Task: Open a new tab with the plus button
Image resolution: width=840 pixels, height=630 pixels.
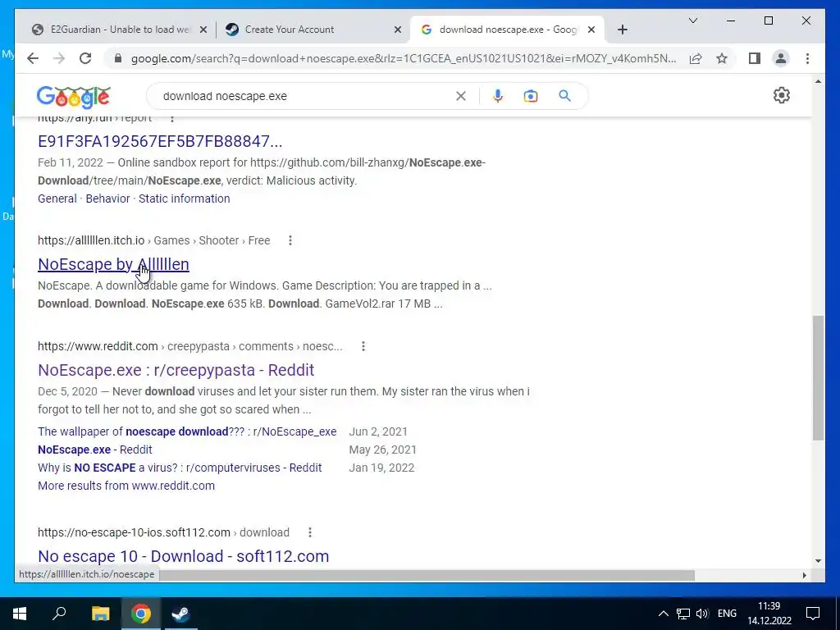Action: 622,30
